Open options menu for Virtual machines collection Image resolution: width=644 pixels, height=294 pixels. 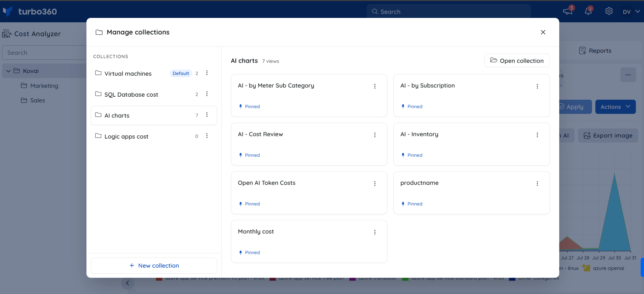(207, 73)
